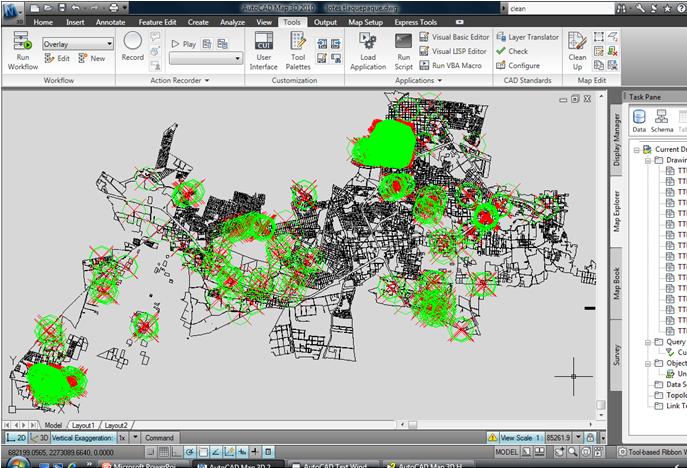Expand the Applications panel arrow
Screen dimensions: 687x468
coord(439,81)
